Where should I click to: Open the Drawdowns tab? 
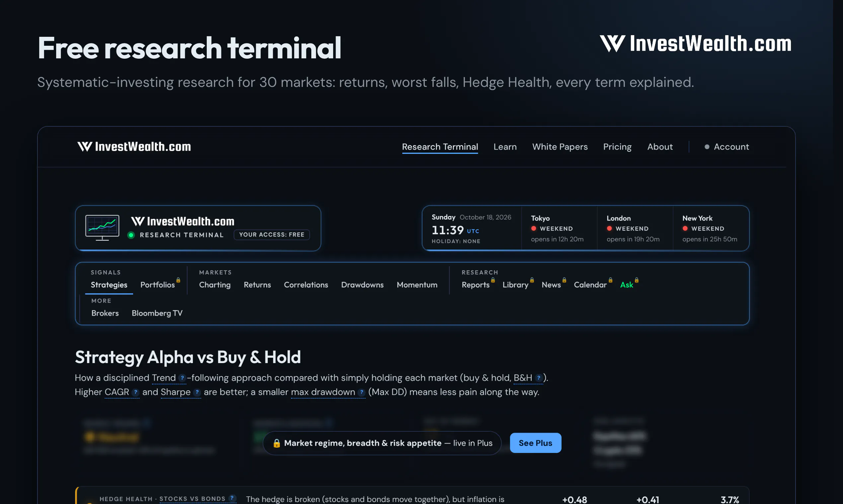tap(362, 285)
